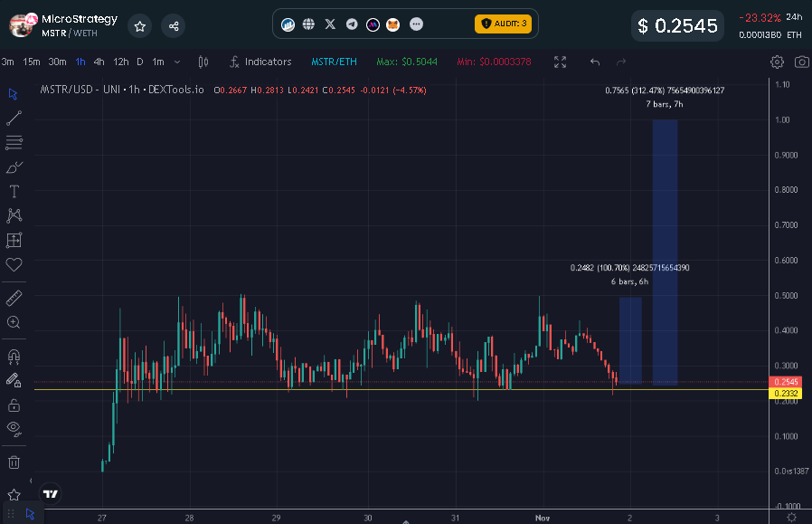Undo the last chart action
Screen dimensions: 812x524
[x=595, y=62]
